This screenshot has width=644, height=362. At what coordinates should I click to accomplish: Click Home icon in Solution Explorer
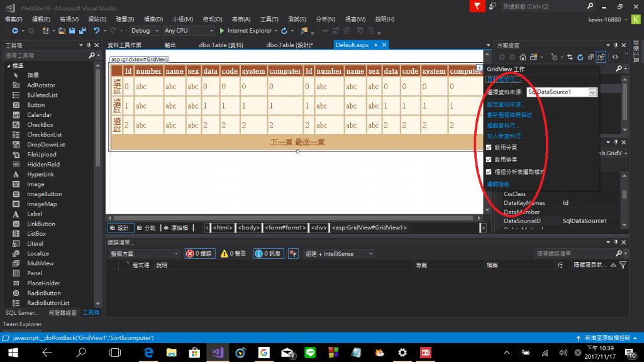pos(523,57)
